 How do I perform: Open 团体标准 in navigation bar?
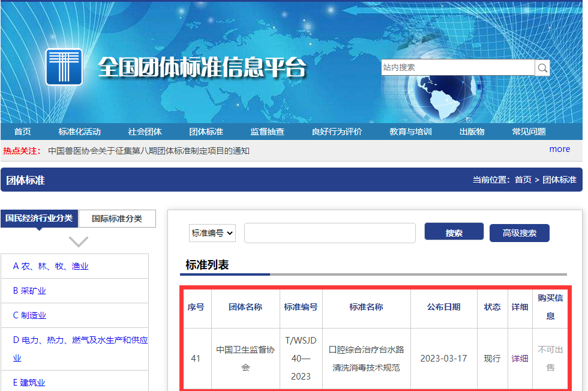pos(206,132)
